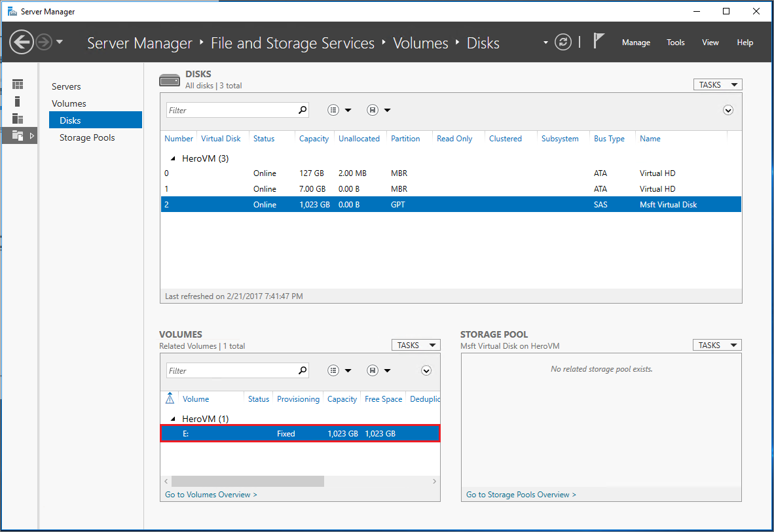
Task: Sort disks by Number column
Action: point(179,139)
